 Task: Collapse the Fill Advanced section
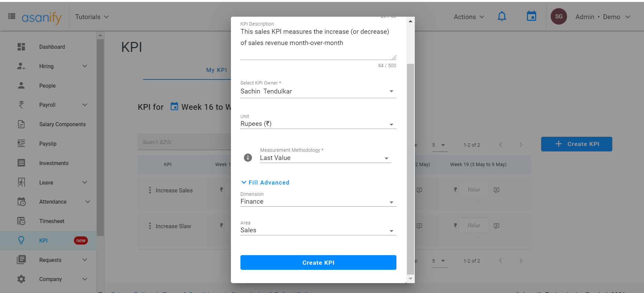point(265,182)
